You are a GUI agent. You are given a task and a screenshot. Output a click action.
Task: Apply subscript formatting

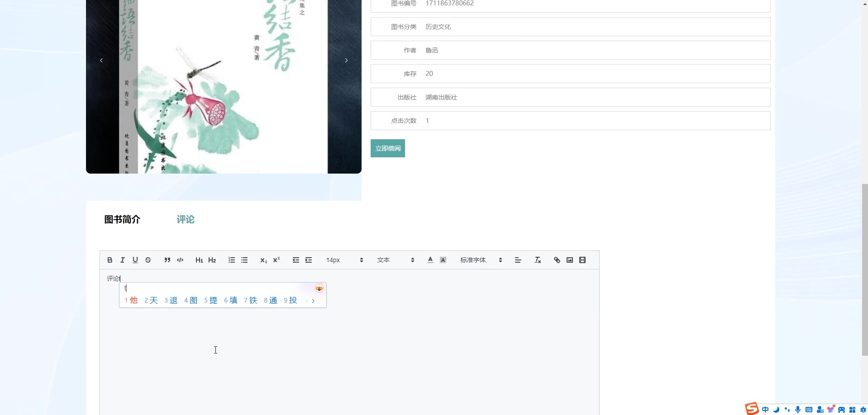263,260
